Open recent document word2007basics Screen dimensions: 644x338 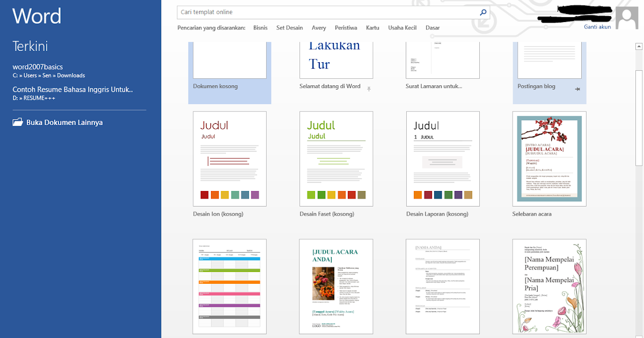[49, 71]
